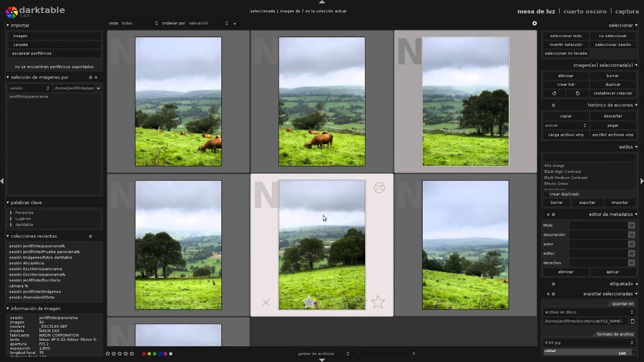Image resolution: width=644 pixels, height=362 pixels.
Task: Toggle the sort direction arrow
Action: tap(234, 23)
